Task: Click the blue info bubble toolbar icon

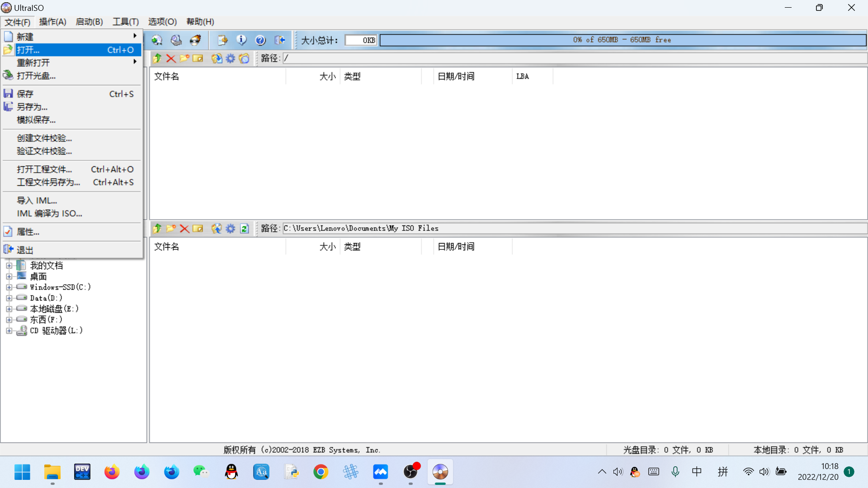Action: coord(241,40)
